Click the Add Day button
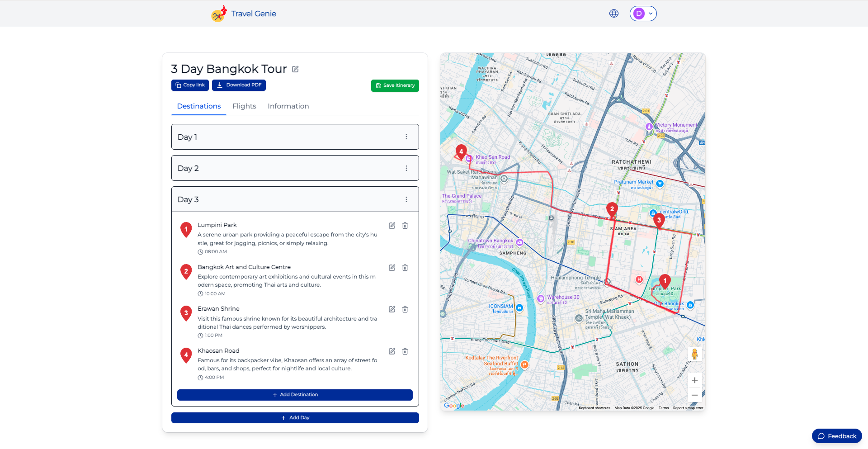Screen dimensions: 868x449 pos(295,418)
